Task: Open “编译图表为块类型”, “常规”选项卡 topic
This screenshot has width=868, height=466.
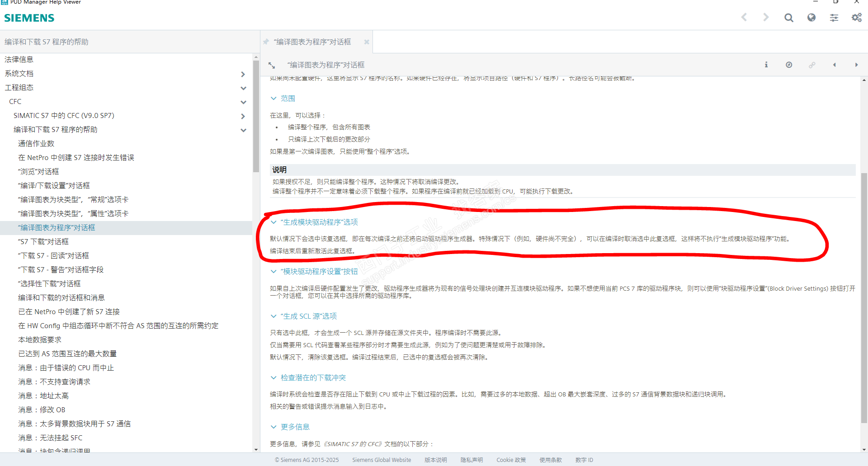Action: [73, 199]
